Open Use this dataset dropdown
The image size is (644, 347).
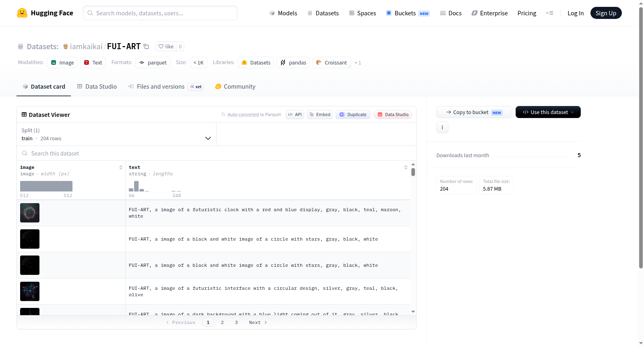(x=548, y=112)
